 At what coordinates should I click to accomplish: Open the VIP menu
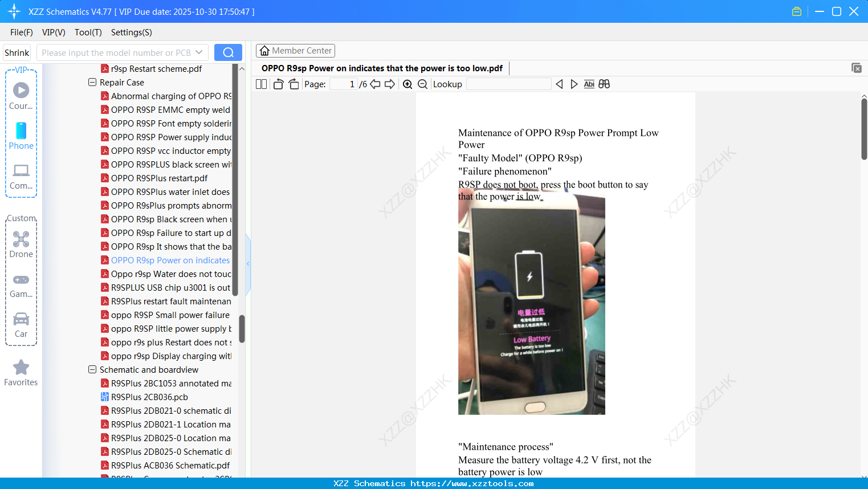[x=54, y=32]
